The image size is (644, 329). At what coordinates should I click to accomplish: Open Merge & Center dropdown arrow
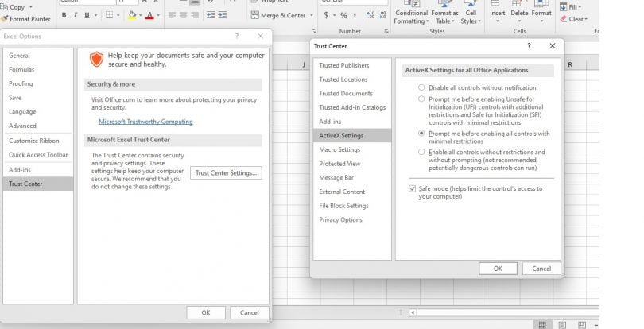[x=312, y=15]
